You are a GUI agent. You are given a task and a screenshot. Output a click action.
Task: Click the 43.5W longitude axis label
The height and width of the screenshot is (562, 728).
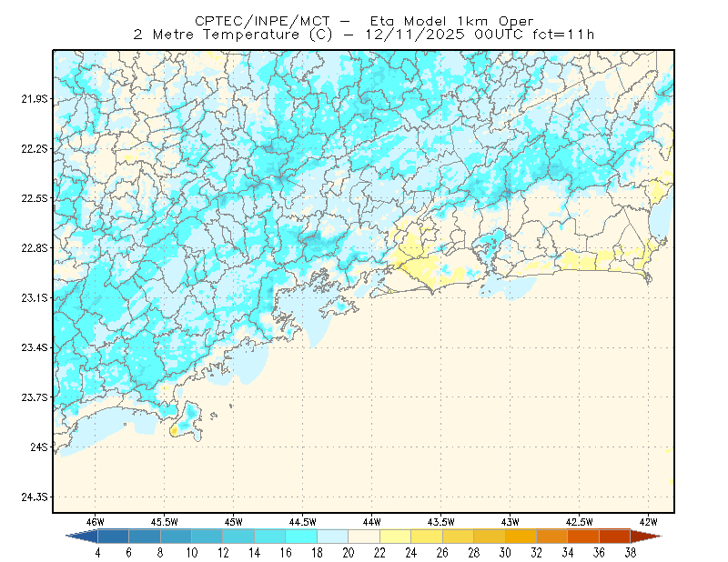pyautogui.click(x=440, y=522)
